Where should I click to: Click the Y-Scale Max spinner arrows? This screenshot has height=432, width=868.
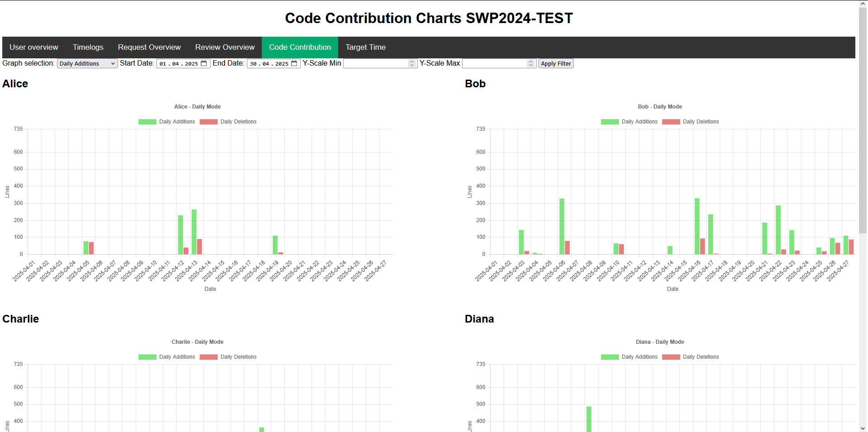click(x=531, y=63)
